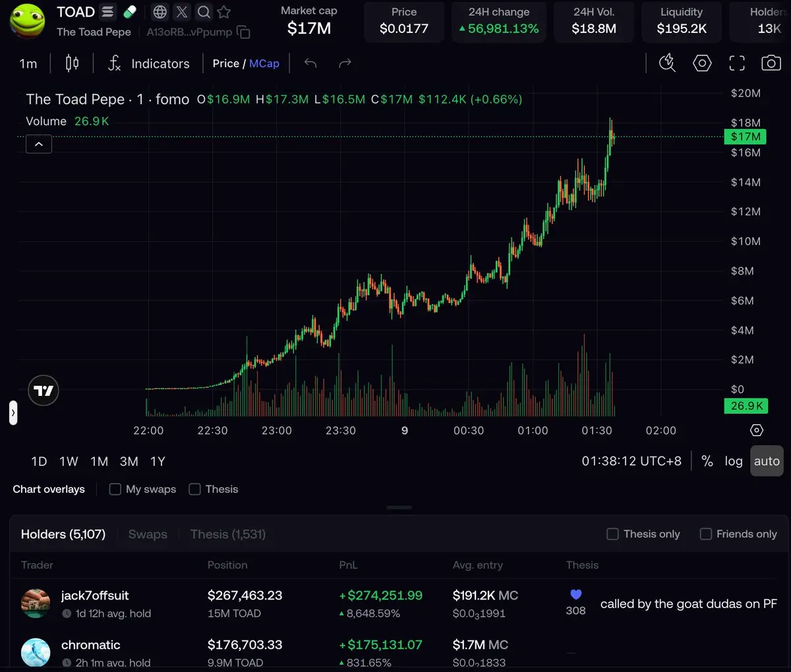
Task: Enable the Thesis overlay checkbox
Action: pyautogui.click(x=194, y=489)
